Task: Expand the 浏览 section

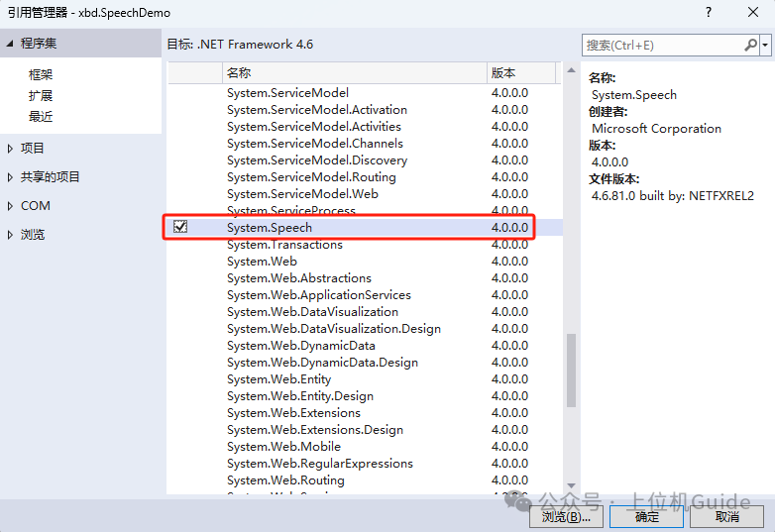Action: pyautogui.click(x=10, y=235)
